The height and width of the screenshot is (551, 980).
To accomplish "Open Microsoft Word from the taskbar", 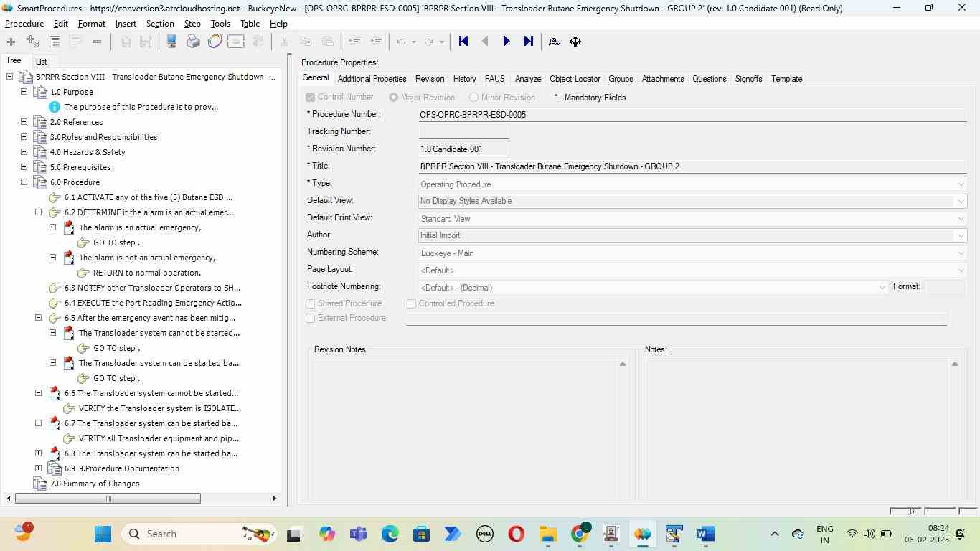I will point(706,534).
